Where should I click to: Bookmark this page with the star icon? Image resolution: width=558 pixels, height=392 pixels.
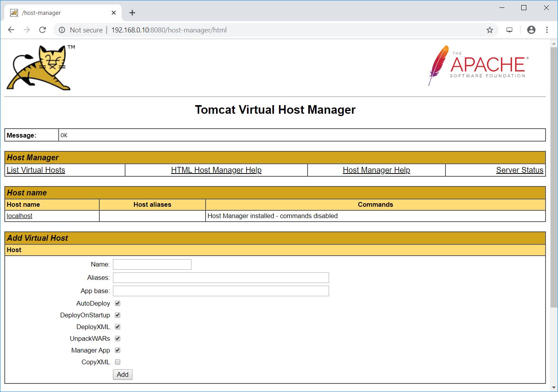[490, 30]
